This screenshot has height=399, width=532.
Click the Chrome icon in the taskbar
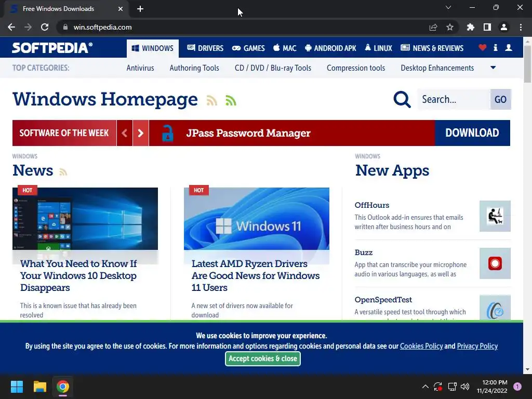click(63, 387)
